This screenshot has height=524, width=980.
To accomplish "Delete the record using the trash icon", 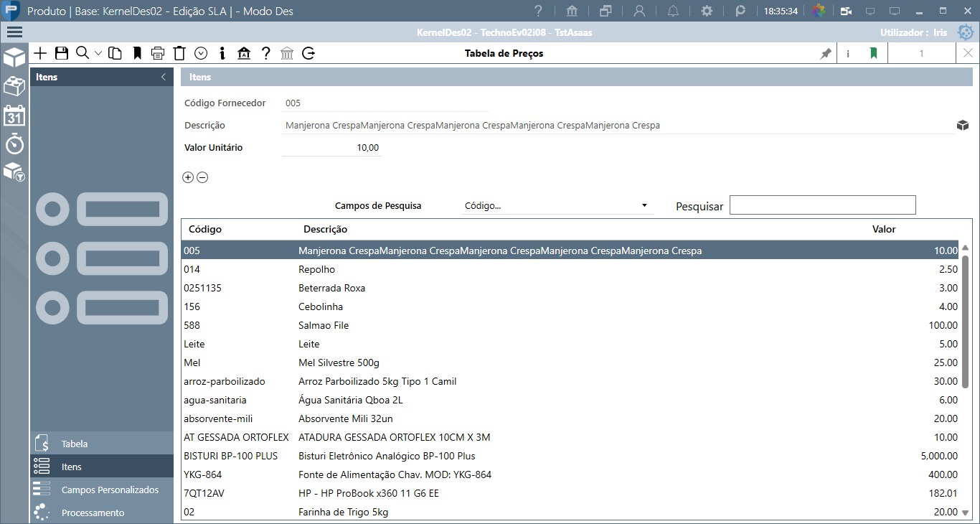I will coord(179,53).
